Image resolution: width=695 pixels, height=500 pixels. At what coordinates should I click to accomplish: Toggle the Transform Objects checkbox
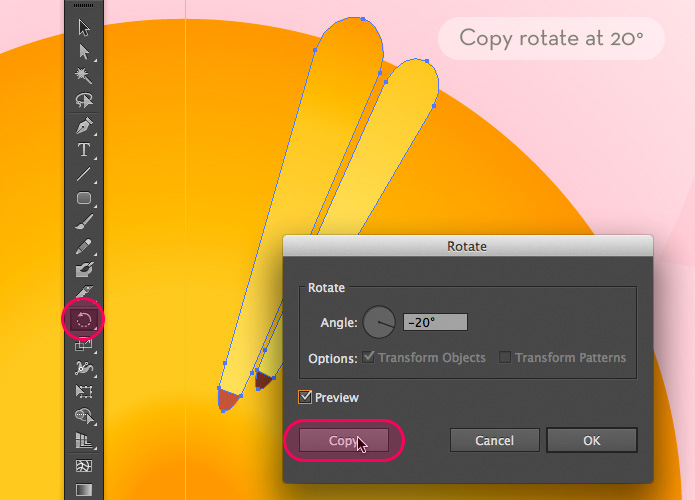point(368,357)
